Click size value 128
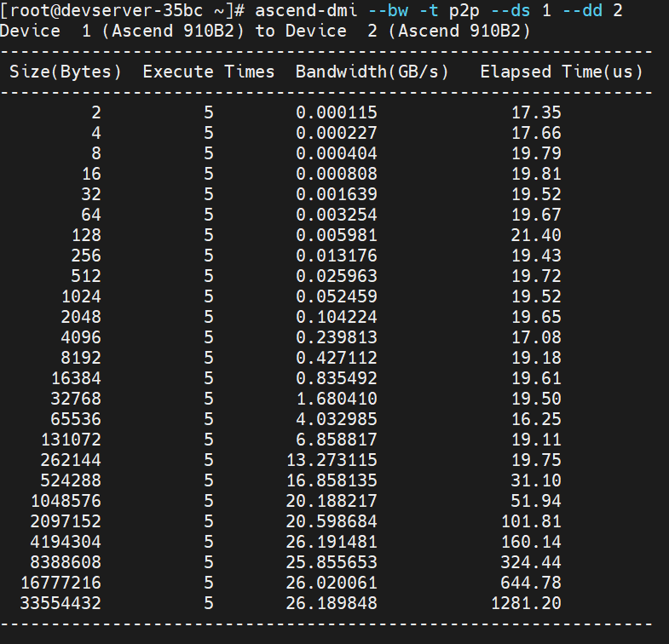The height and width of the screenshot is (644, 669). click(x=86, y=235)
